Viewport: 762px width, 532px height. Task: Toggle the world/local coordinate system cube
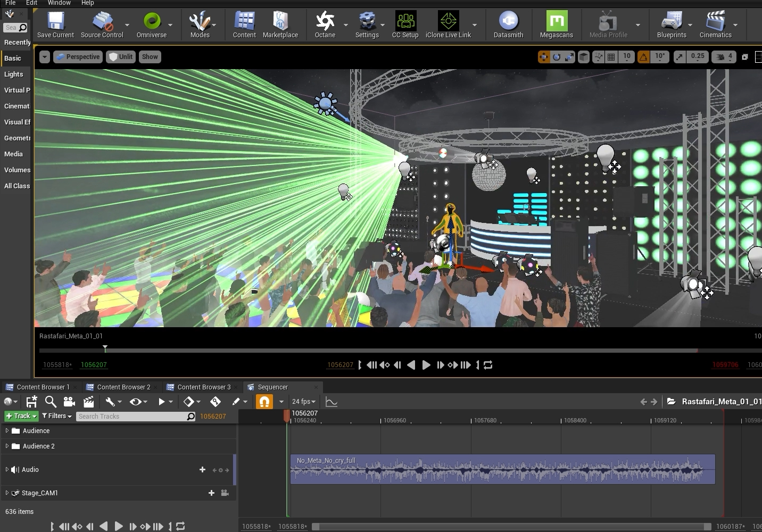584,57
